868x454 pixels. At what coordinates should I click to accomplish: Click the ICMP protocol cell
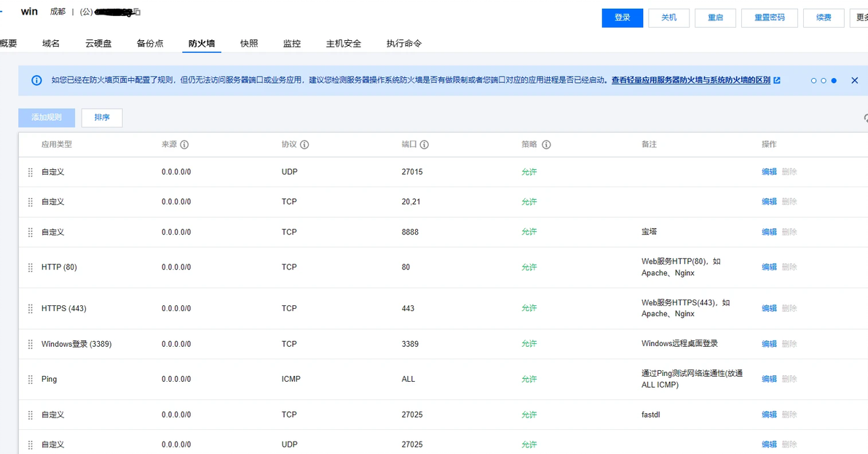point(291,379)
